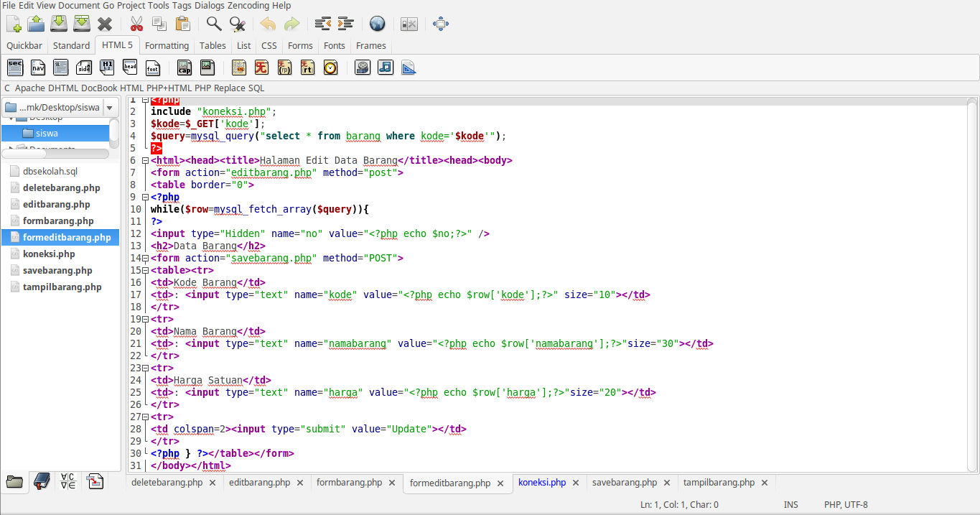This screenshot has height=515, width=980.
Task: Close the savebarang.php tab
Action: (x=667, y=483)
